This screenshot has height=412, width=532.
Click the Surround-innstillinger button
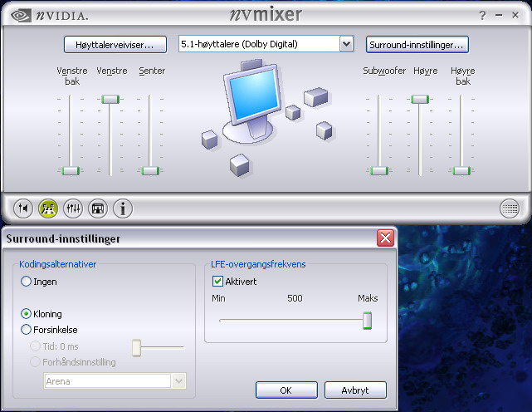[x=417, y=45]
